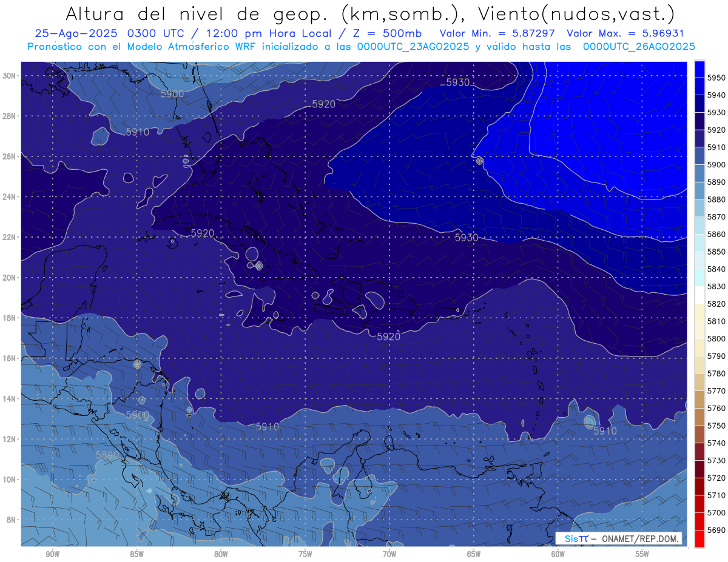Click the 16N latitude axis label
This screenshot has height=562, width=728.
(9, 358)
